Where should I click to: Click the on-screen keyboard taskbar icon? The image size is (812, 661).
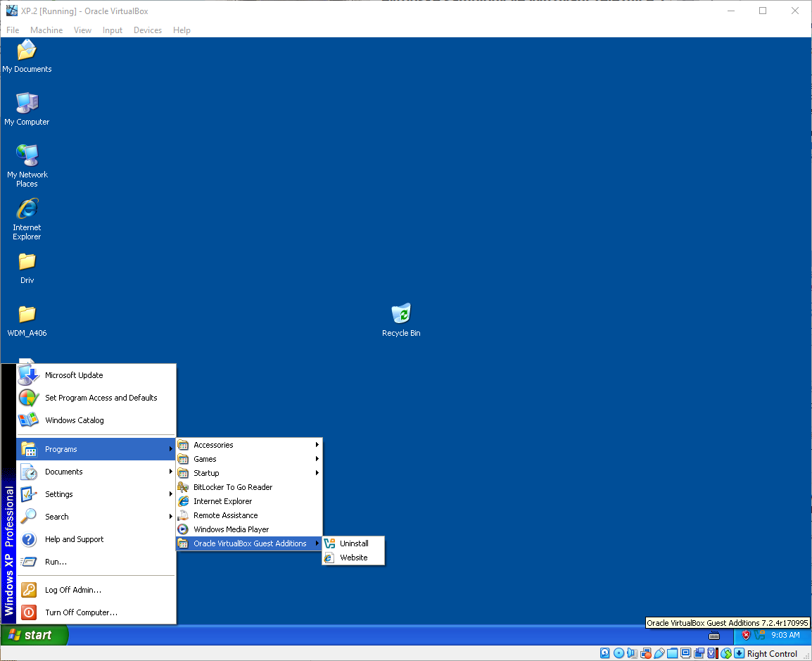pos(714,636)
